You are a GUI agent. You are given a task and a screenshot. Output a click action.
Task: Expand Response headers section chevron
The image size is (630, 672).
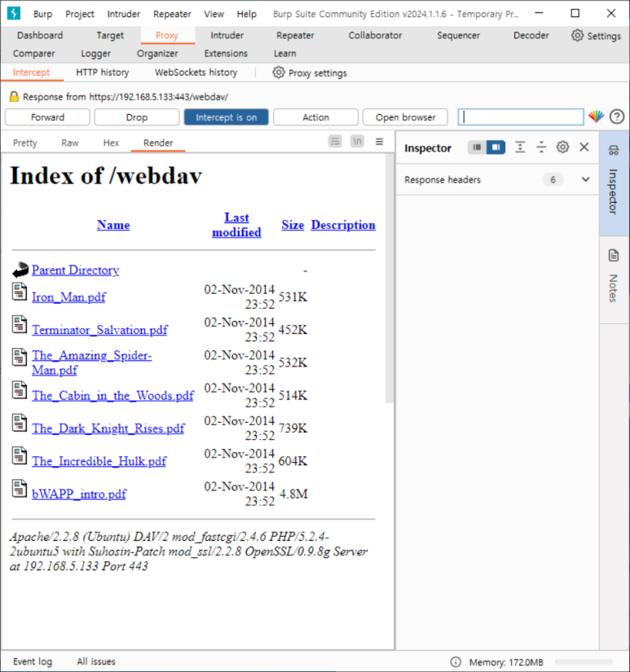pos(585,179)
